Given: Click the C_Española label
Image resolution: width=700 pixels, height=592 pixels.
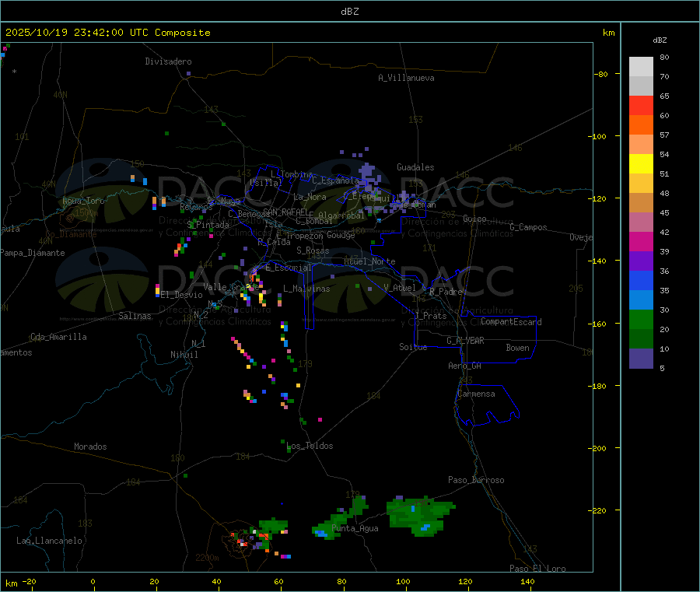Looking at the screenshot, I should coord(335,180).
